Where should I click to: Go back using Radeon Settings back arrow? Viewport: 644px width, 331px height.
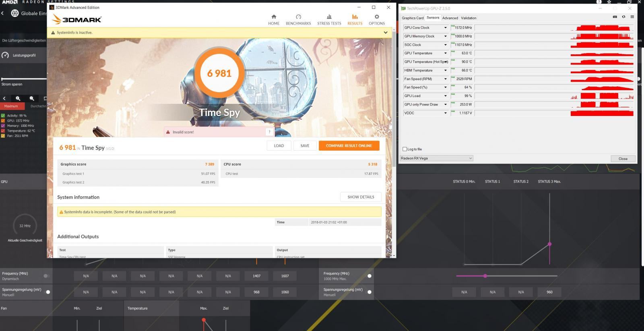click(x=2, y=13)
